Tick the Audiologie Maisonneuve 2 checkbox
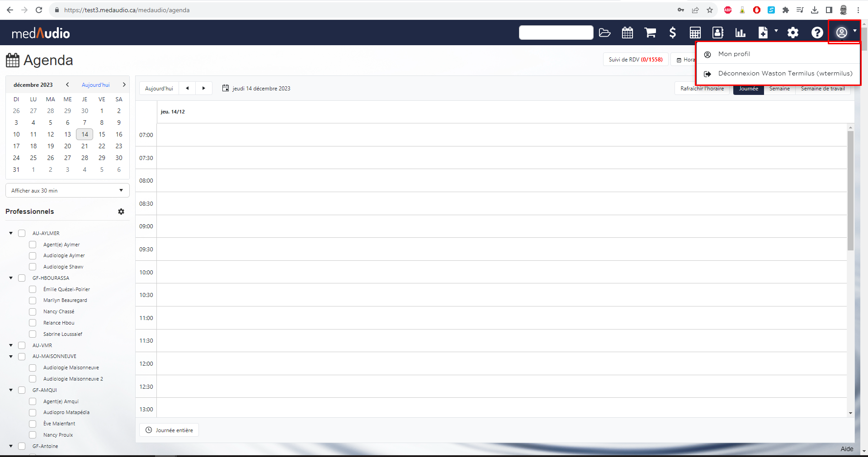 [33, 379]
